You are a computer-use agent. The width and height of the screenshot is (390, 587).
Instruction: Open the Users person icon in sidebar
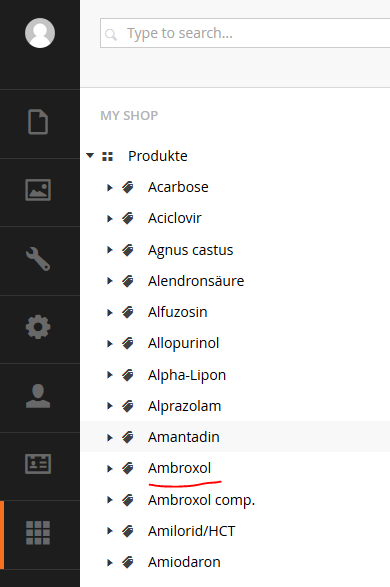coord(38,396)
